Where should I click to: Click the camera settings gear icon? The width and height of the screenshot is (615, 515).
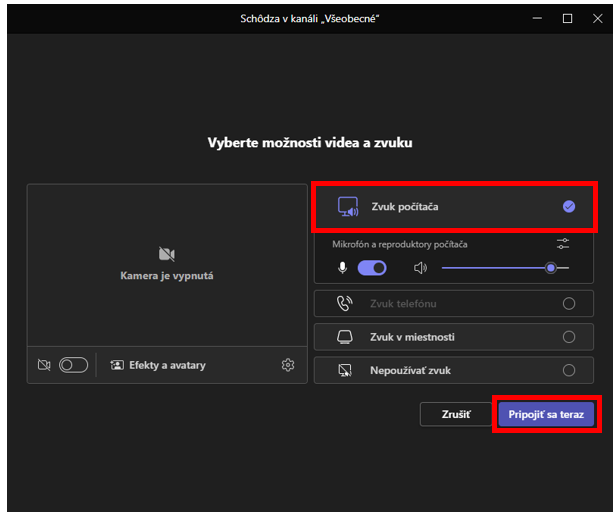tap(288, 365)
